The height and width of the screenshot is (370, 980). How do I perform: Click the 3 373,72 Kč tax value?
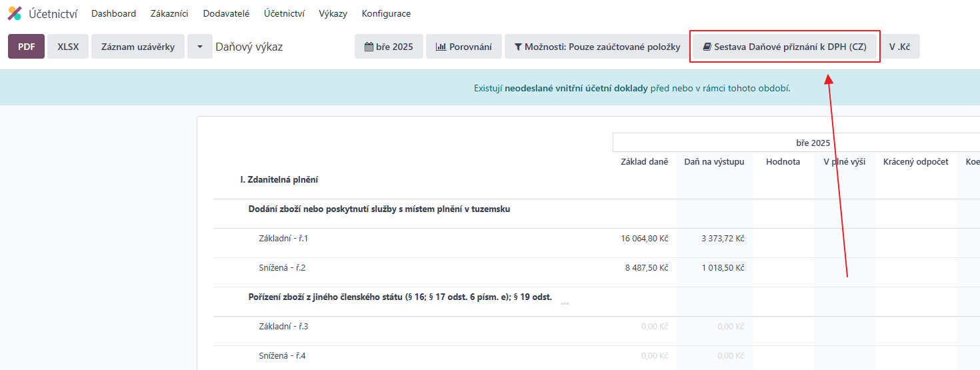(723, 239)
